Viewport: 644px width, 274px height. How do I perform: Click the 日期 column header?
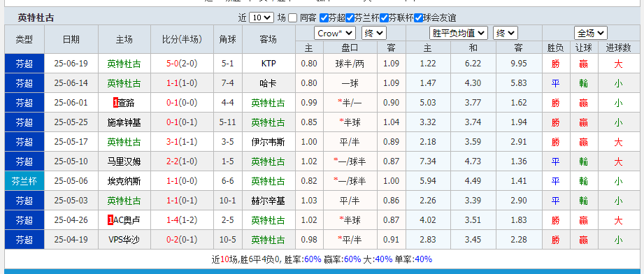71,39
